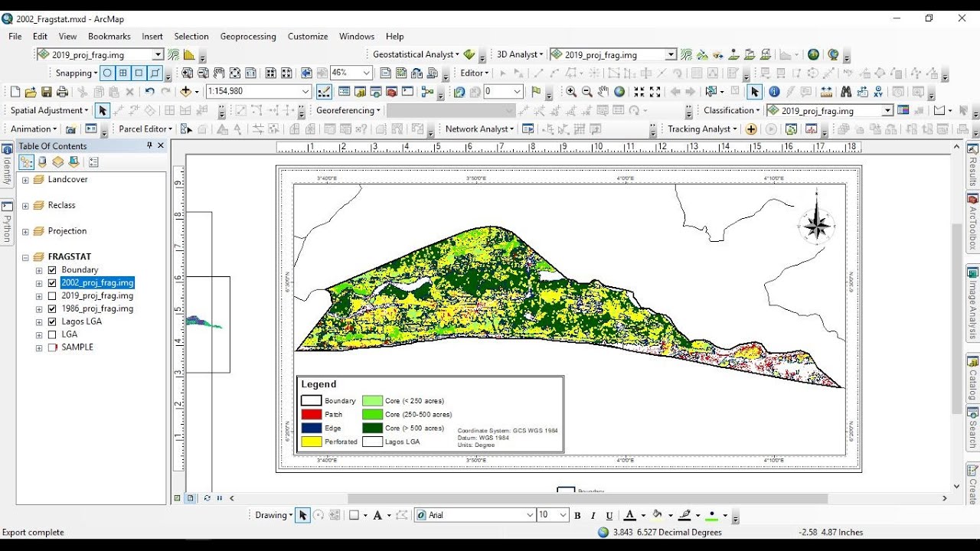
Task: Open the Bookmarks menu
Action: click(x=109, y=36)
